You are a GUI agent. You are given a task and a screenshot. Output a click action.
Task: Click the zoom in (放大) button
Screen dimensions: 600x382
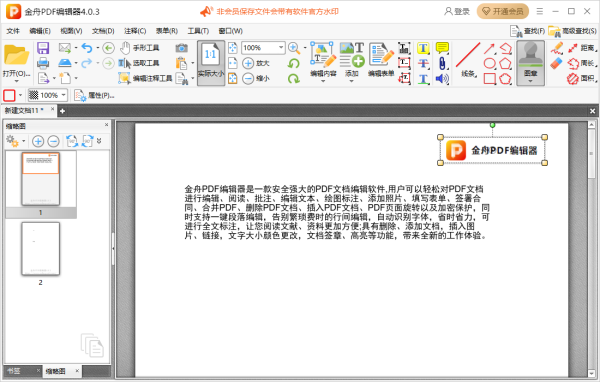click(256, 63)
